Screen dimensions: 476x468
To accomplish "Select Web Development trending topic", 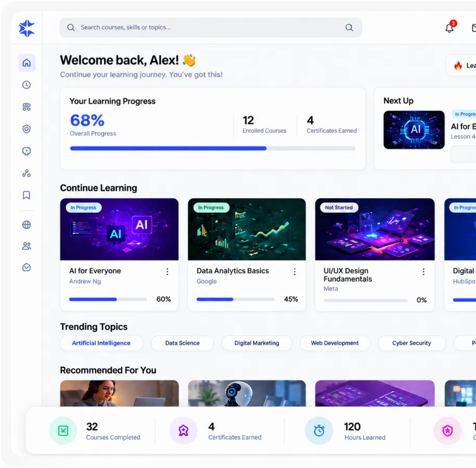I will pos(335,343).
